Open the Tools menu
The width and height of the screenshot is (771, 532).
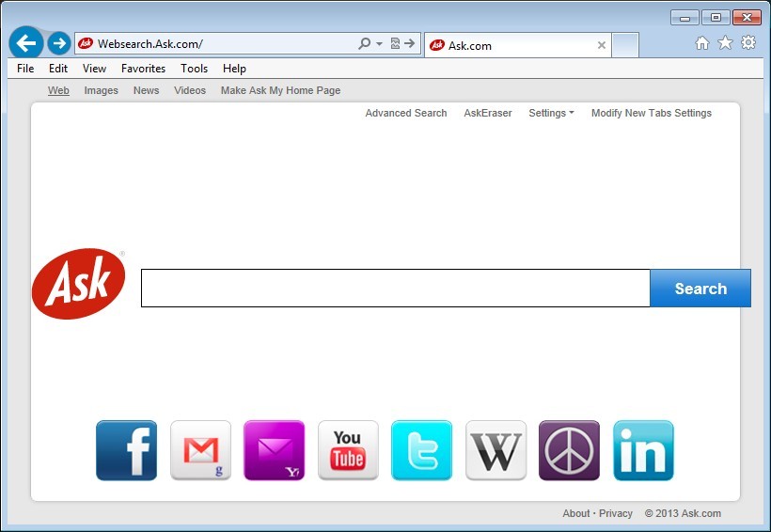[195, 69]
